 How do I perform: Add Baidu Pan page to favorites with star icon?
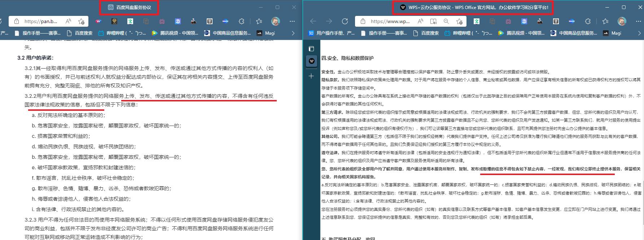(81, 21)
